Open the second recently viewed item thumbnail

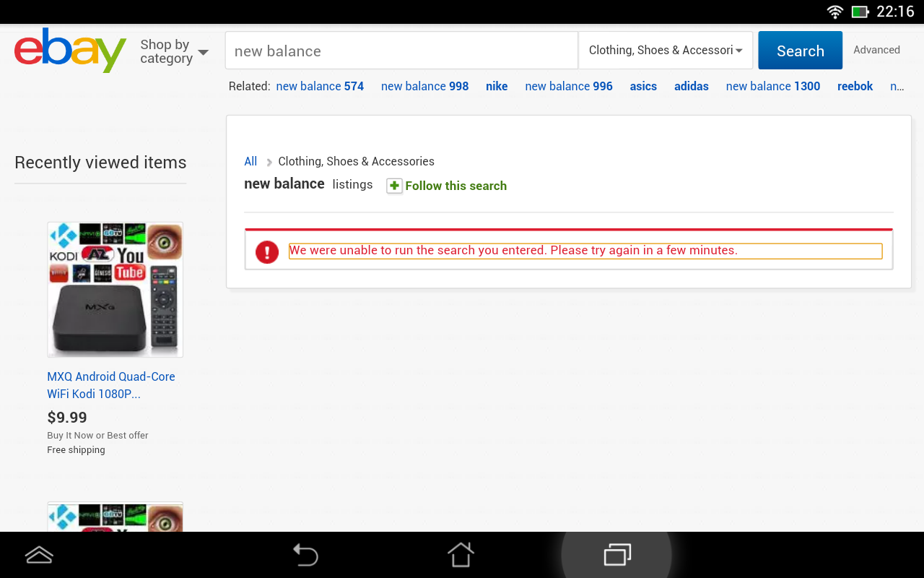(115, 517)
